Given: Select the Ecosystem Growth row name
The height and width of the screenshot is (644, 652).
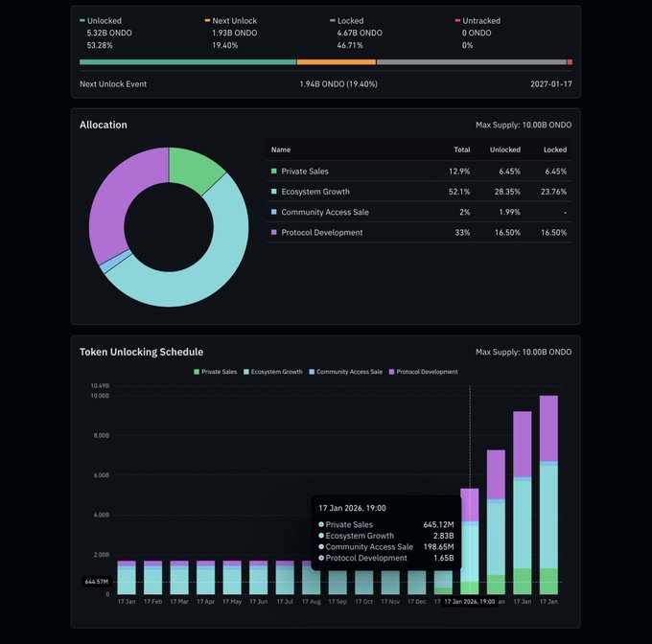Looking at the screenshot, I should click(x=315, y=192).
